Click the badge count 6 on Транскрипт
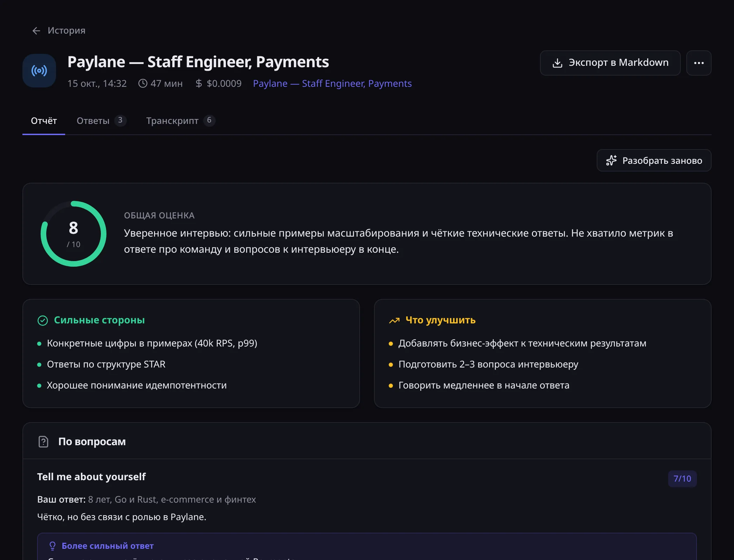The image size is (734, 560). pyautogui.click(x=209, y=120)
